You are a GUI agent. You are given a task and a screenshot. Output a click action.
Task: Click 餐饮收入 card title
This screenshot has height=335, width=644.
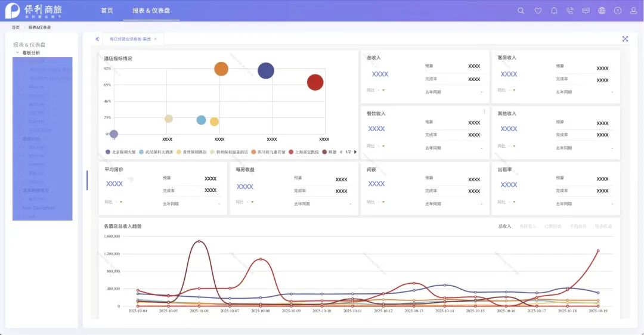pyautogui.click(x=376, y=113)
